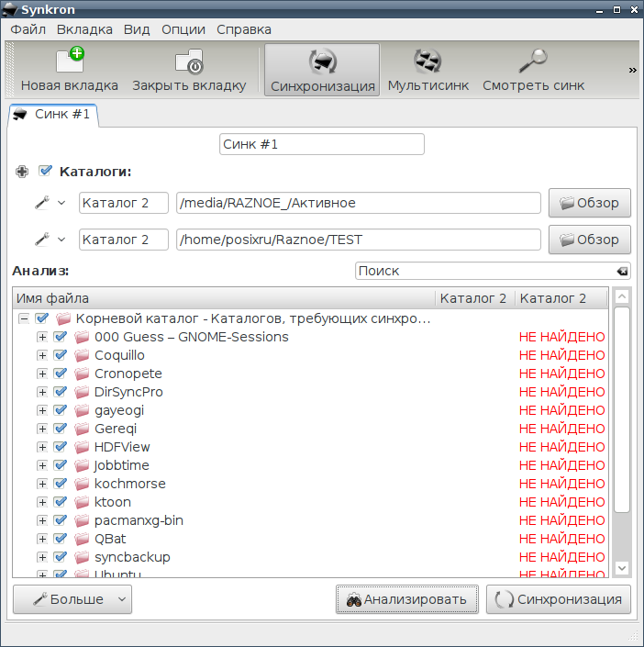
Task: Select the ktoon row text
Action: [x=113, y=502]
